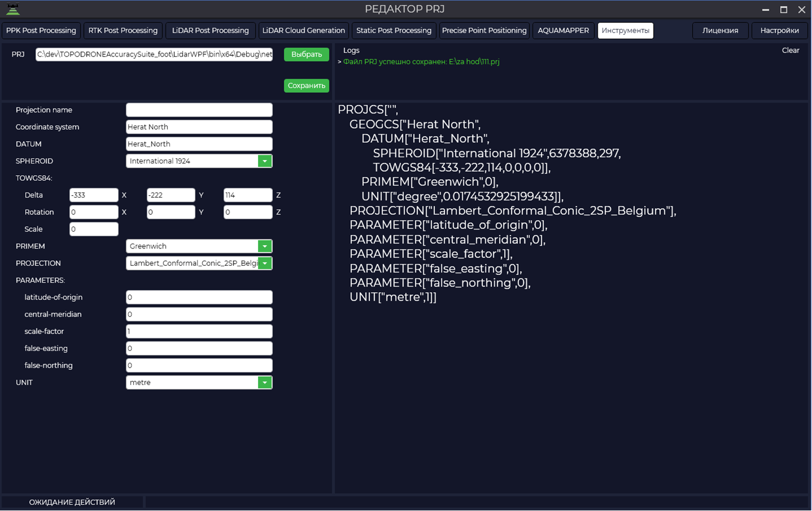The height and width of the screenshot is (511, 812).
Task: Click the Delta X field showing -333
Action: coord(94,195)
